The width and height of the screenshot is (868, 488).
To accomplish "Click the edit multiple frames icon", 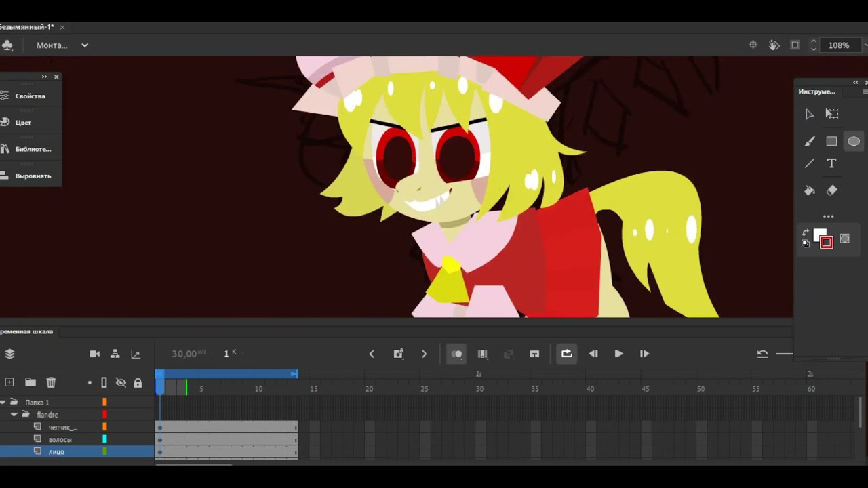I will (483, 354).
